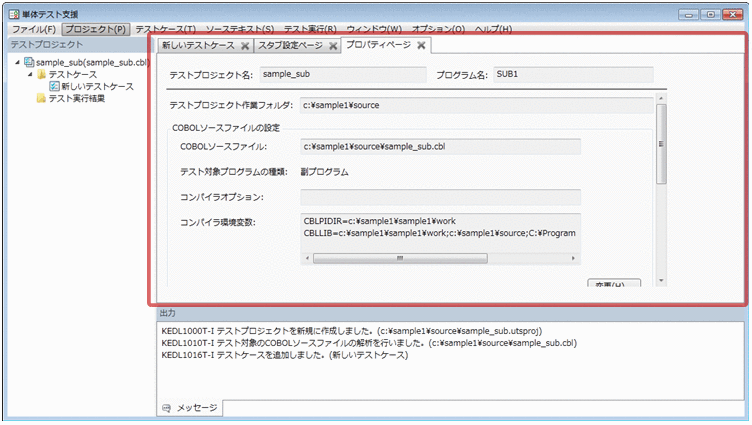Collapse the テストケース folder node

tap(30, 74)
